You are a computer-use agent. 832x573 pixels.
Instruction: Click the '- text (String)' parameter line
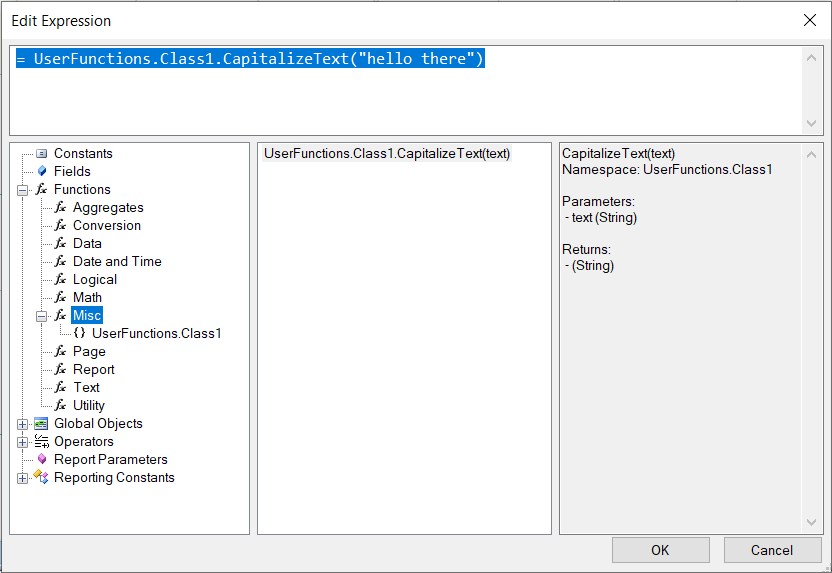pyautogui.click(x=601, y=218)
